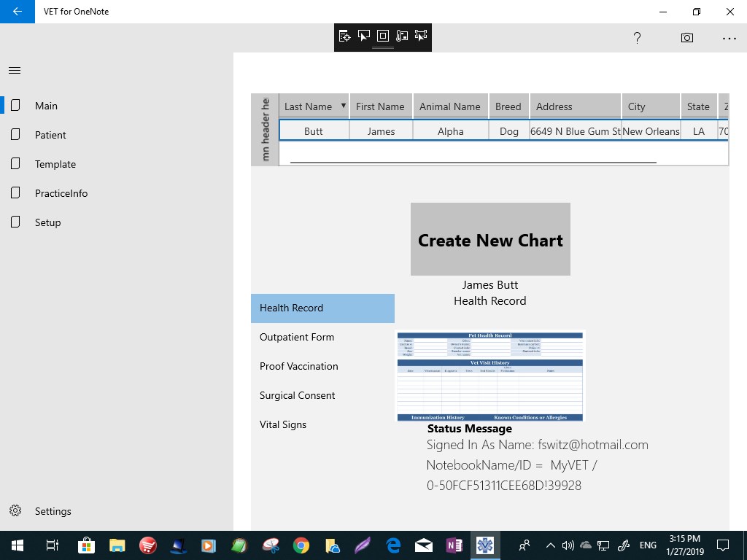Toggle the layout adorners display icon

[x=382, y=36]
